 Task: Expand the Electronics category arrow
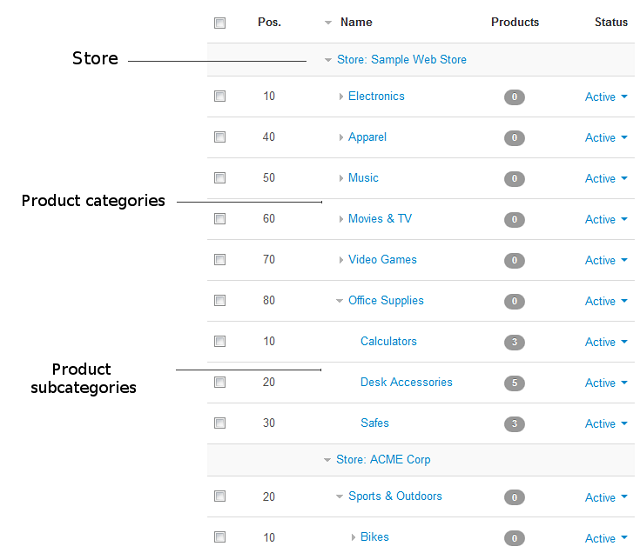(341, 97)
